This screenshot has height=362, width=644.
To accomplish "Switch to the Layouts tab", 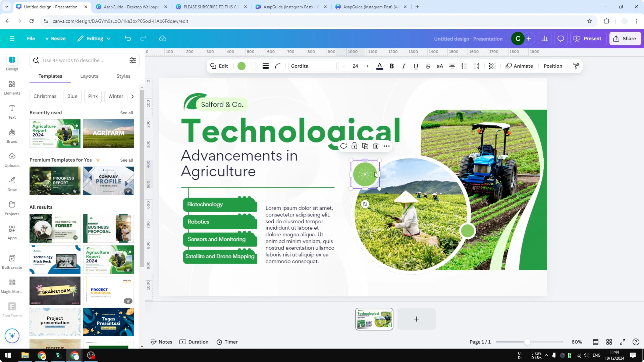I will [89, 76].
